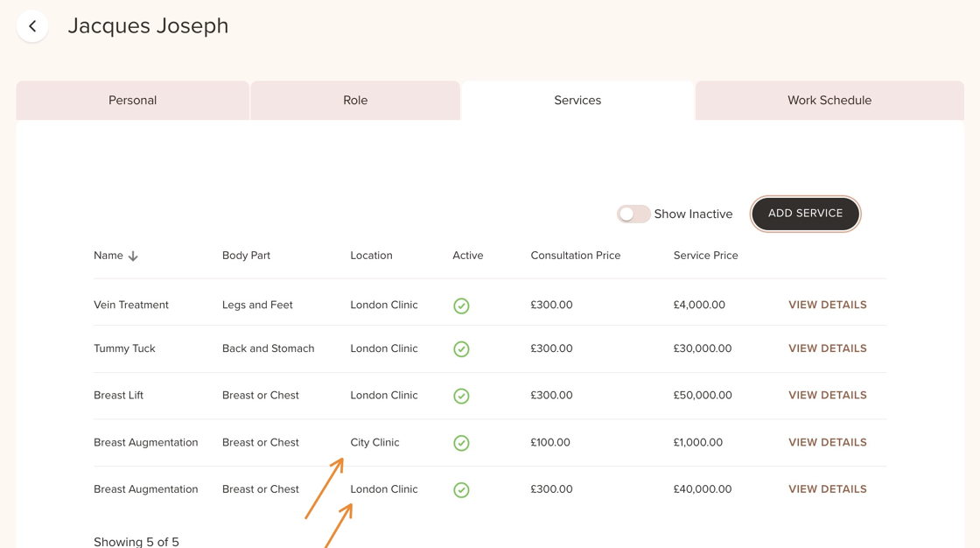The image size is (980, 548).
Task: Open the Personal tab
Action: tap(132, 101)
